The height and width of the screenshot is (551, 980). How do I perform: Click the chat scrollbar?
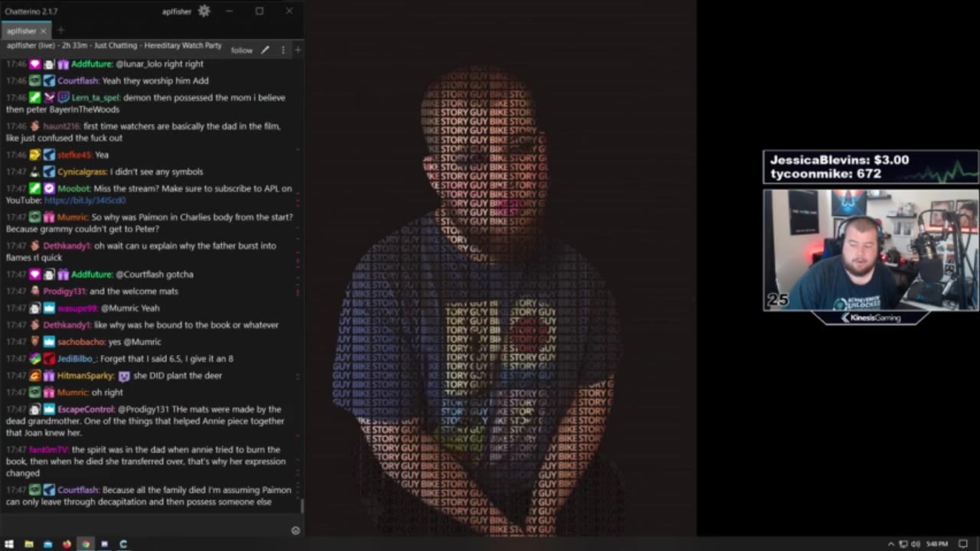coord(302,506)
